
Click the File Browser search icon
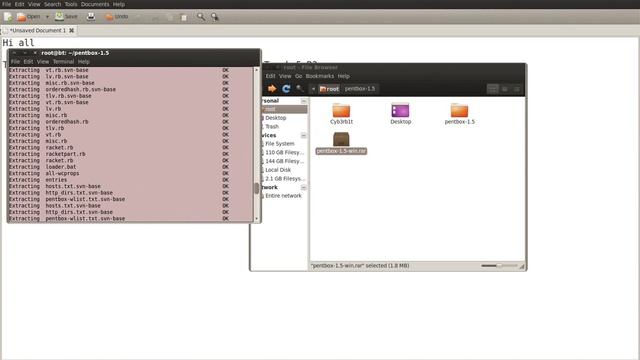click(x=300, y=89)
